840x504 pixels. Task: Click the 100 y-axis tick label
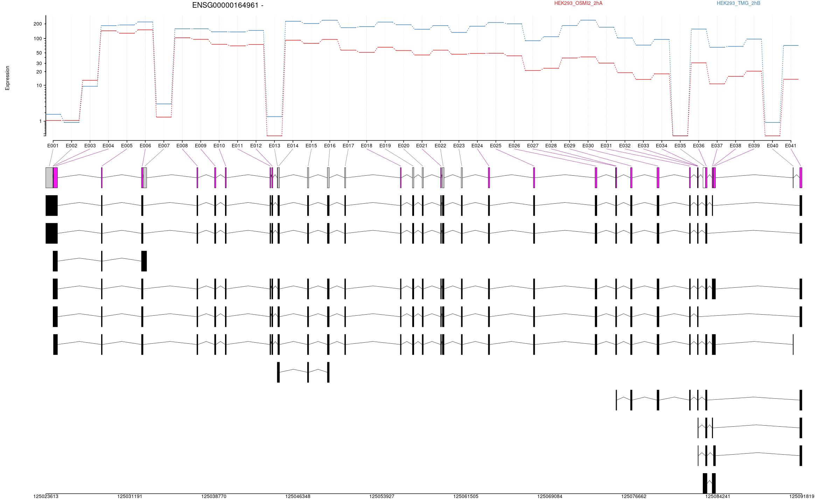37,38
